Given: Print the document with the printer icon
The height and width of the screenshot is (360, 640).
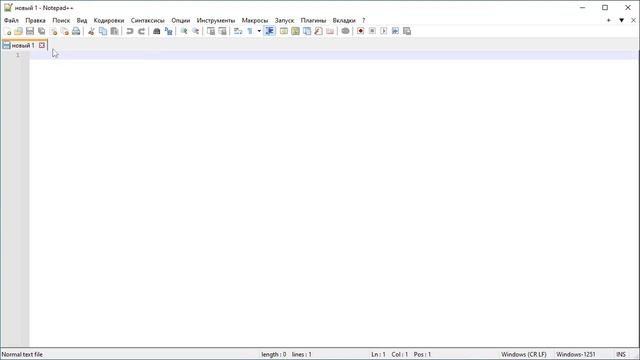Looking at the screenshot, I should (x=76, y=31).
